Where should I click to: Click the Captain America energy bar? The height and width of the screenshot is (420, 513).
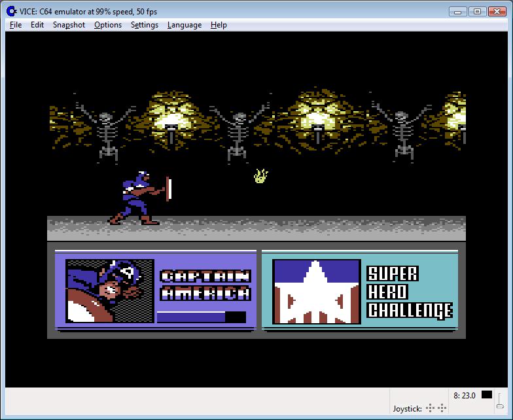[202, 317]
